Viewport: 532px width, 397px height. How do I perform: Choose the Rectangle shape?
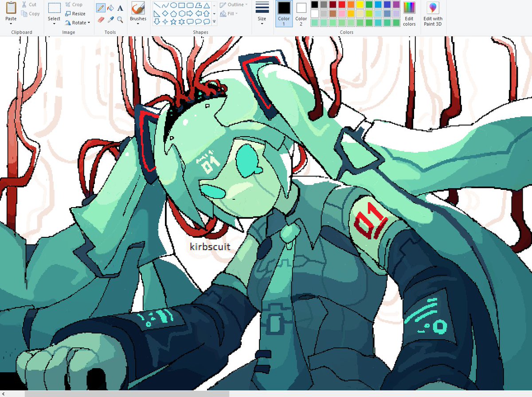click(x=182, y=5)
